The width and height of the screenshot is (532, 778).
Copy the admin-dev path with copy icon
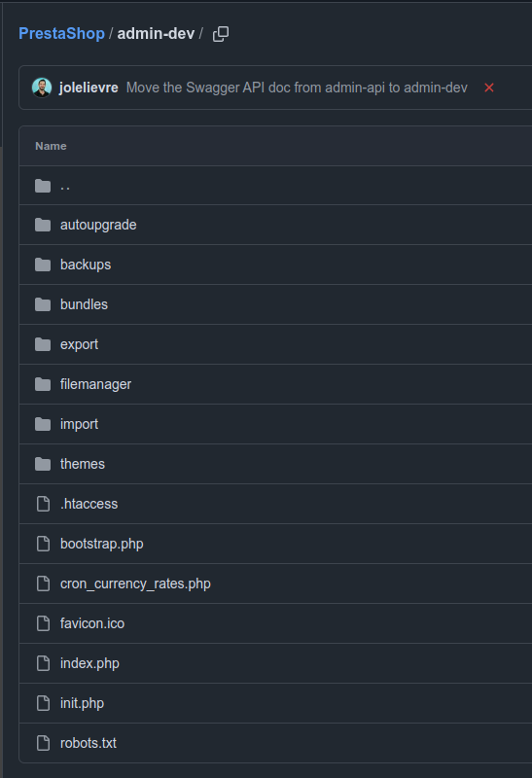[x=221, y=34]
